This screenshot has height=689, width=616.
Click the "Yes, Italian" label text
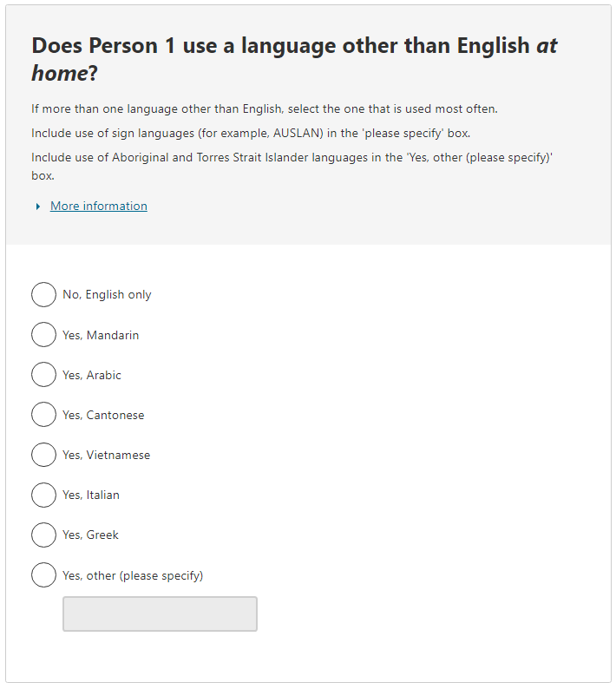91,495
